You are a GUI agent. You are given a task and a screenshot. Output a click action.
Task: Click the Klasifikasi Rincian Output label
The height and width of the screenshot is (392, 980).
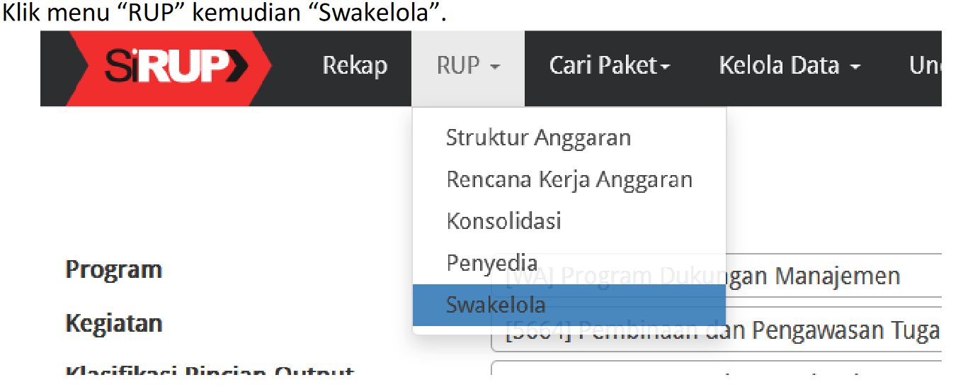tap(210, 371)
